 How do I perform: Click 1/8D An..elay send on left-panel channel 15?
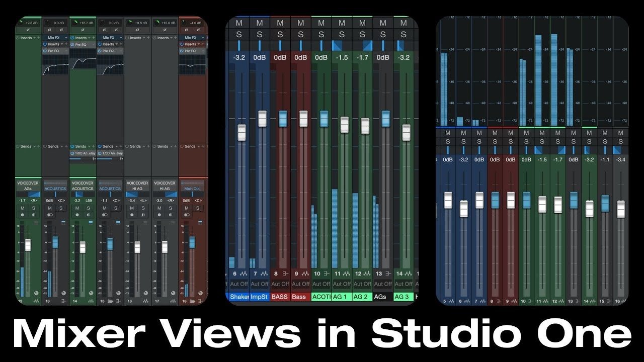pos(110,153)
